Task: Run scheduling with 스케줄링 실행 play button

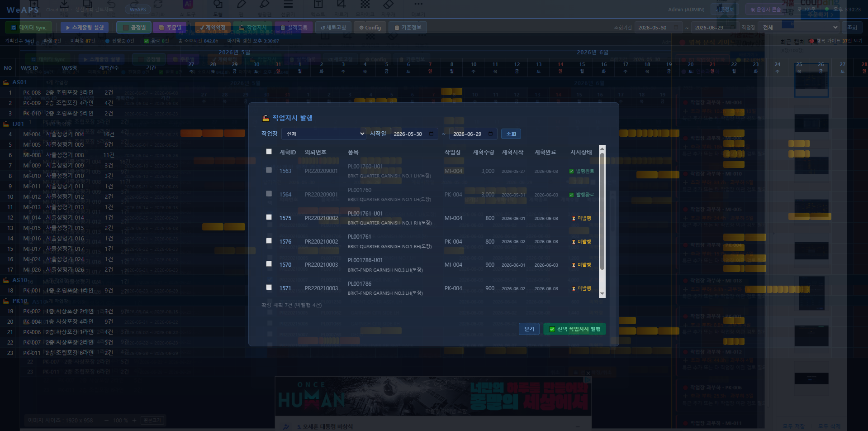Action: point(85,28)
